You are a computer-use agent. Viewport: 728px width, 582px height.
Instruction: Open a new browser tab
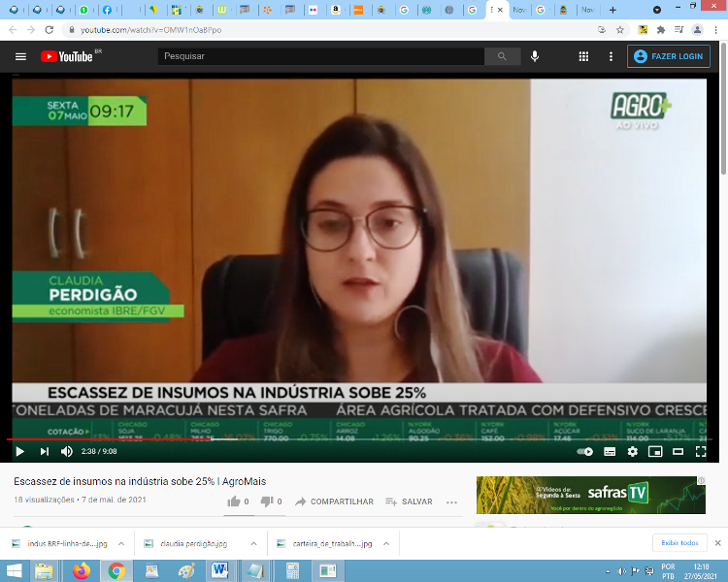click(x=612, y=10)
